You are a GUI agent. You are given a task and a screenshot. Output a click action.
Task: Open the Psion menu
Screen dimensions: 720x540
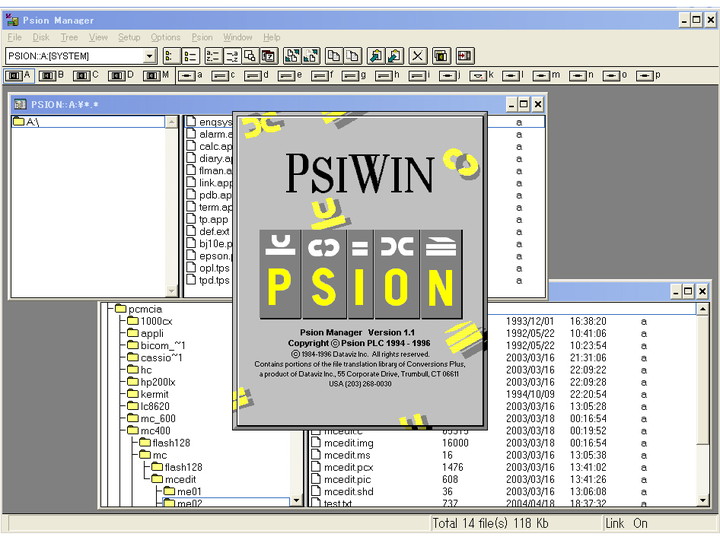[x=202, y=37]
